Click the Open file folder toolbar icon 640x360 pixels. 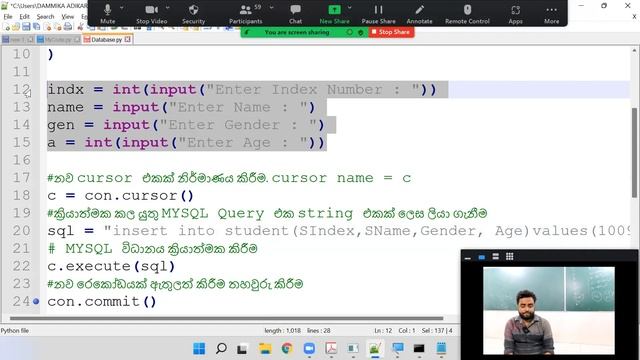tap(16, 27)
